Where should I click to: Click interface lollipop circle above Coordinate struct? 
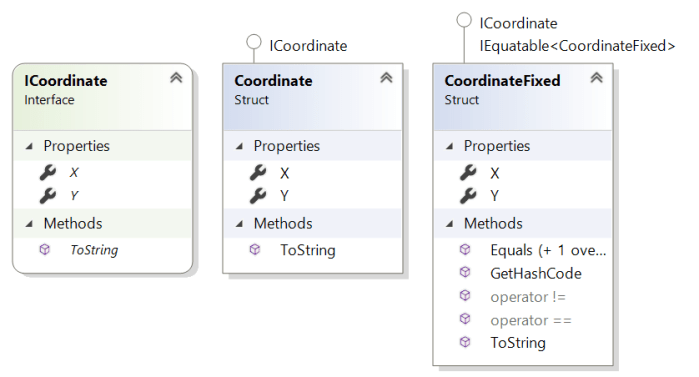[x=254, y=42]
